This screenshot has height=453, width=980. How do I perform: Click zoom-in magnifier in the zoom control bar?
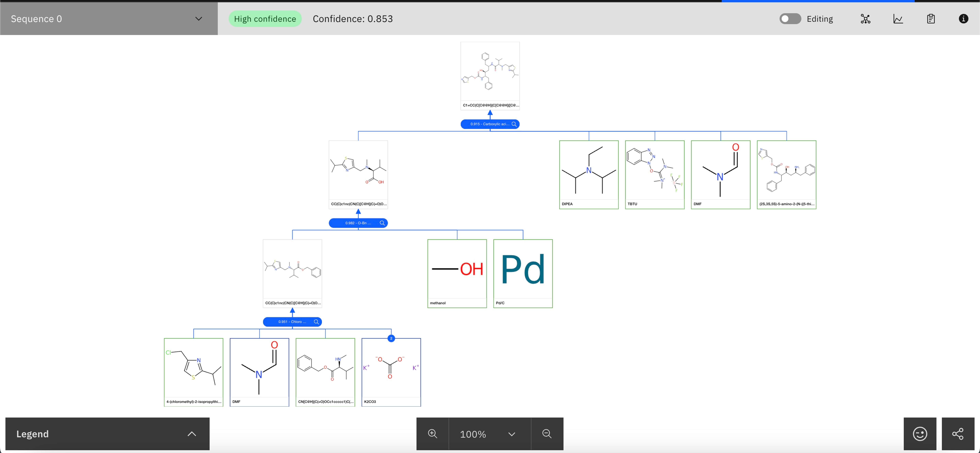pyautogui.click(x=432, y=434)
